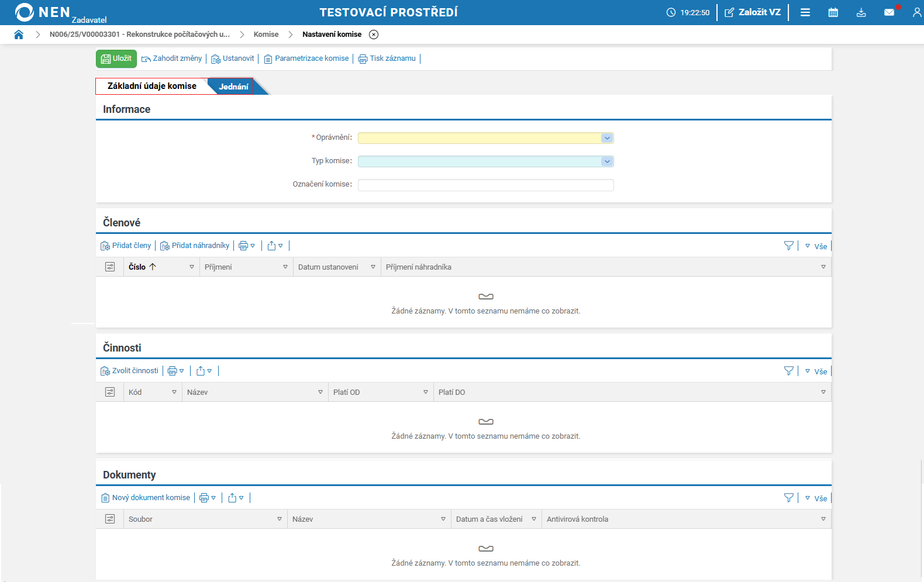Select the Základní údaje komise tab

coord(151,86)
